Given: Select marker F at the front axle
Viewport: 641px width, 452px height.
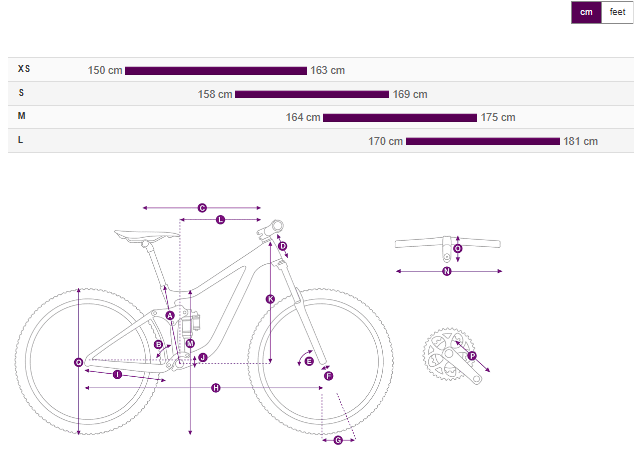Looking at the screenshot, I should pyautogui.click(x=328, y=376).
